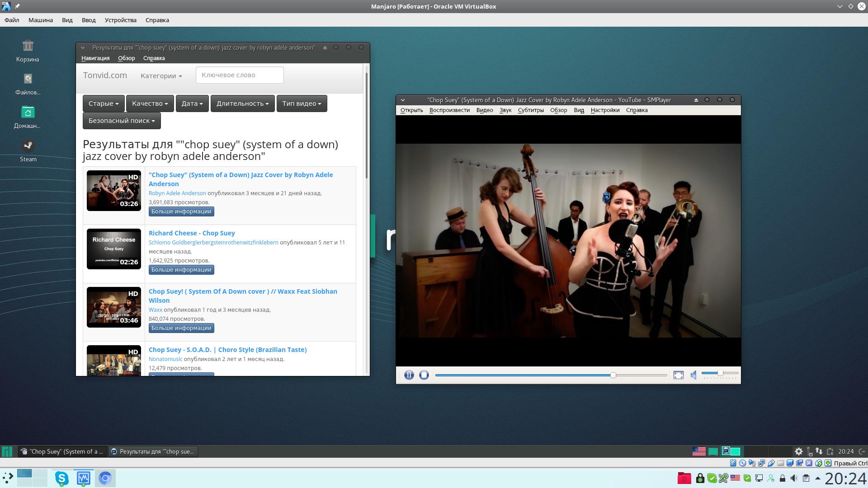The image size is (868, 488).
Task: Focus the Ключевое слово search field
Action: point(240,75)
